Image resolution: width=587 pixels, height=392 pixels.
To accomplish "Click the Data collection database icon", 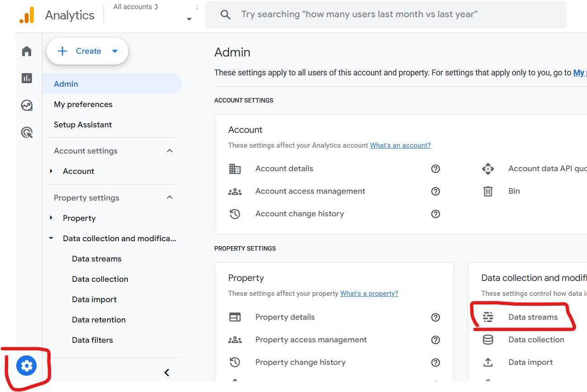I will coord(488,340).
